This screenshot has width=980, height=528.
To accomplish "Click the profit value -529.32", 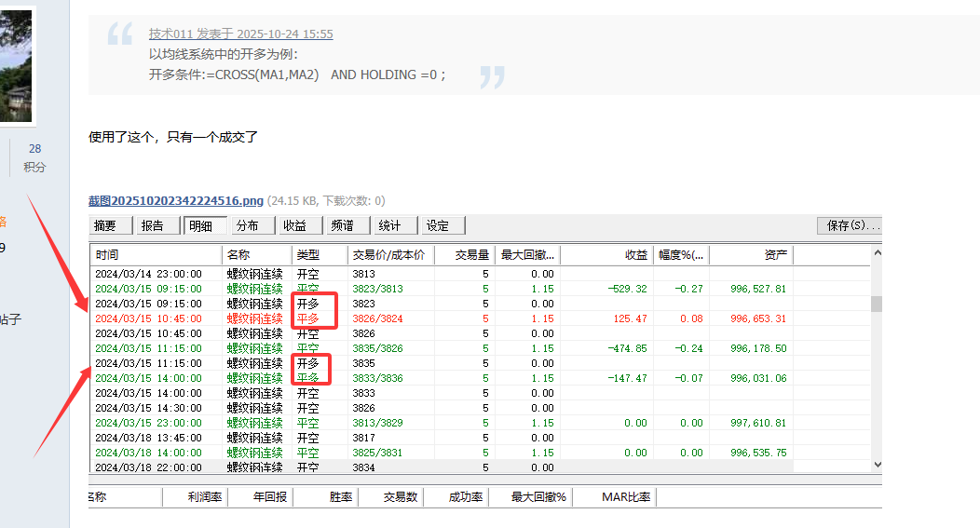I will click(628, 289).
